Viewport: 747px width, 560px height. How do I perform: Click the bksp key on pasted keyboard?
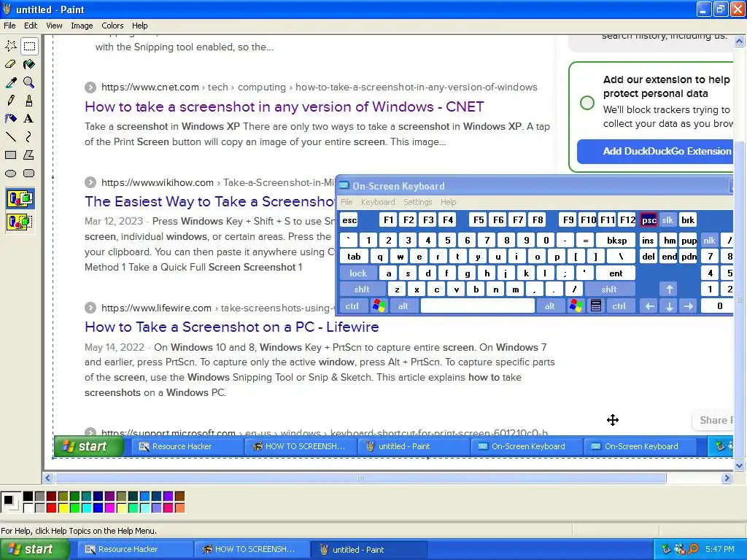616,241
